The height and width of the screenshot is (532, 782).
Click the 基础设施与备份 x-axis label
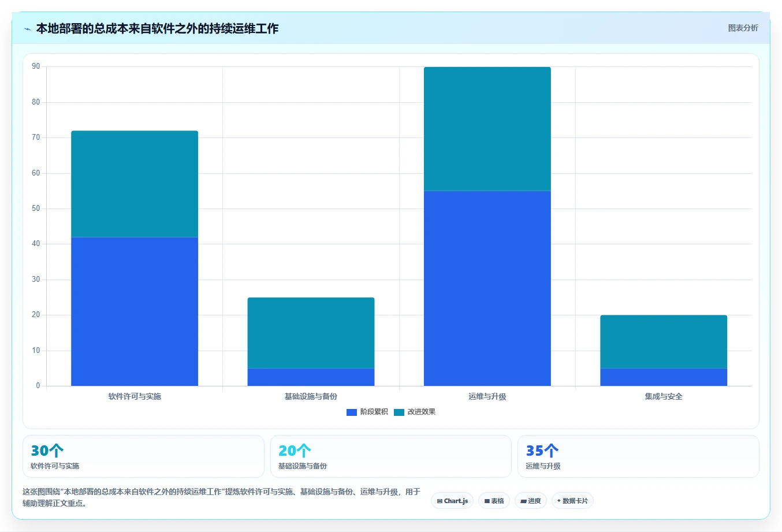pos(311,396)
